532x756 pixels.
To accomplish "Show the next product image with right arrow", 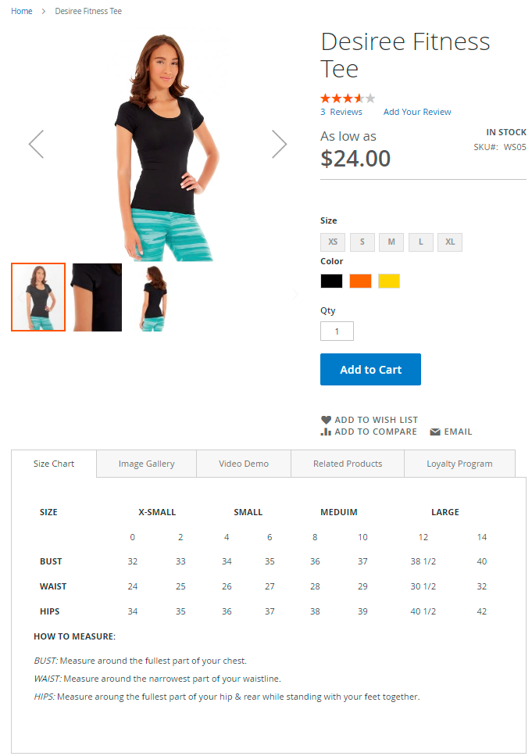I will [x=279, y=144].
